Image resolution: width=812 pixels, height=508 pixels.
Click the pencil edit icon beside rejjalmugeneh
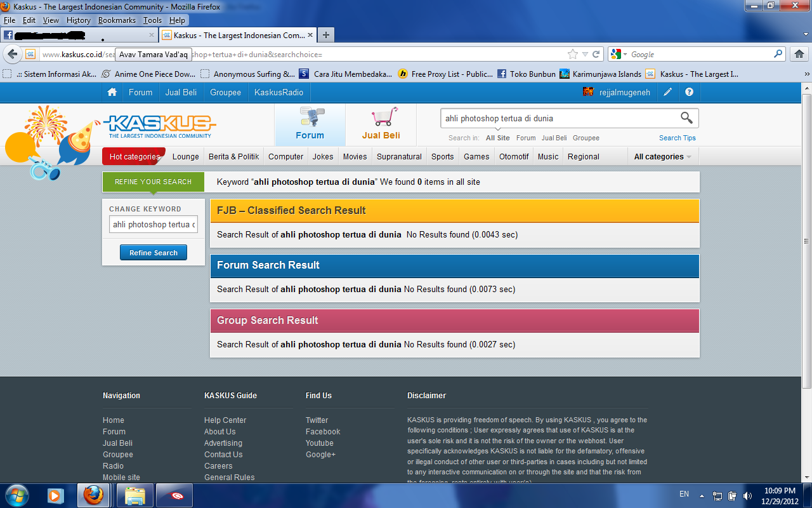tap(667, 92)
